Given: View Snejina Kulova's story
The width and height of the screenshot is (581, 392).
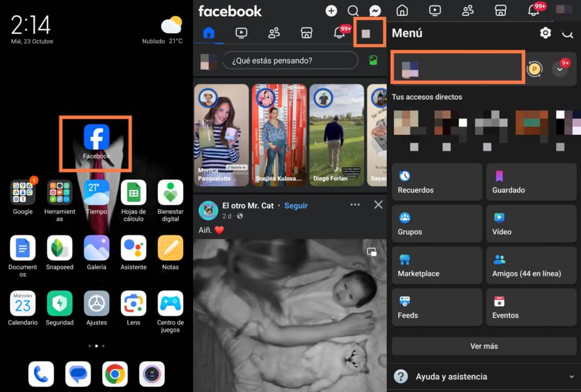Looking at the screenshot, I should [x=280, y=136].
